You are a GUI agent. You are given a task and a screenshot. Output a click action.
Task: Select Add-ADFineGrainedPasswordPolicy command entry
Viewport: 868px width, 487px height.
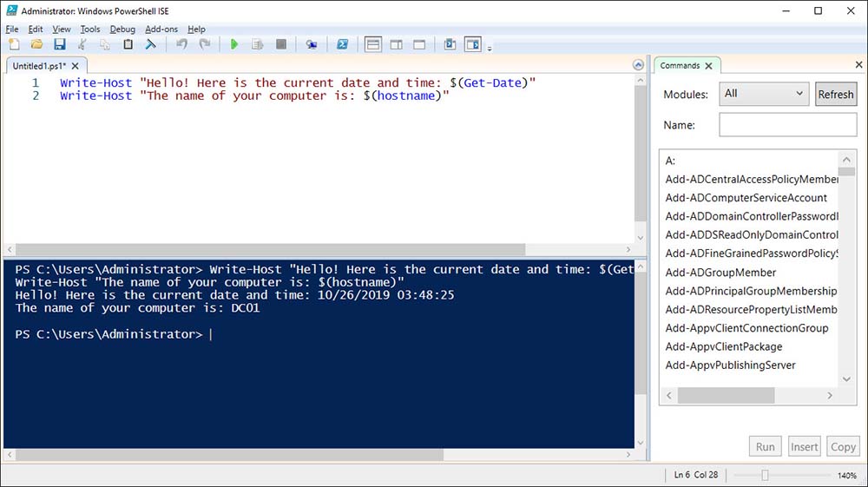pos(751,253)
